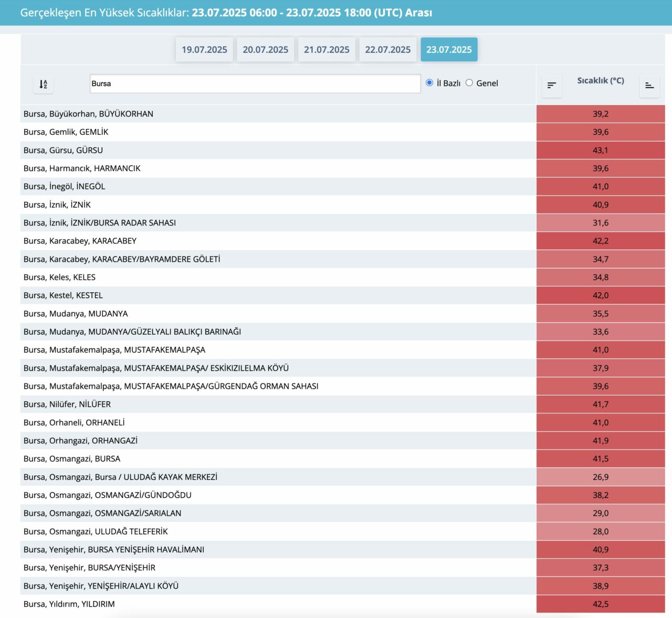Image resolution: width=672 pixels, height=618 pixels.
Task: Switch to the 19.07.2025 date tab
Action: click(204, 50)
